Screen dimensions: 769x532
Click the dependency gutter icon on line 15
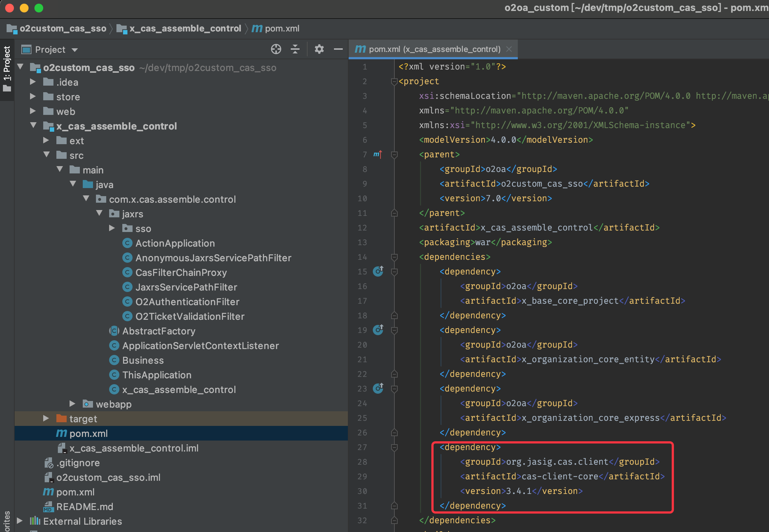[378, 271]
